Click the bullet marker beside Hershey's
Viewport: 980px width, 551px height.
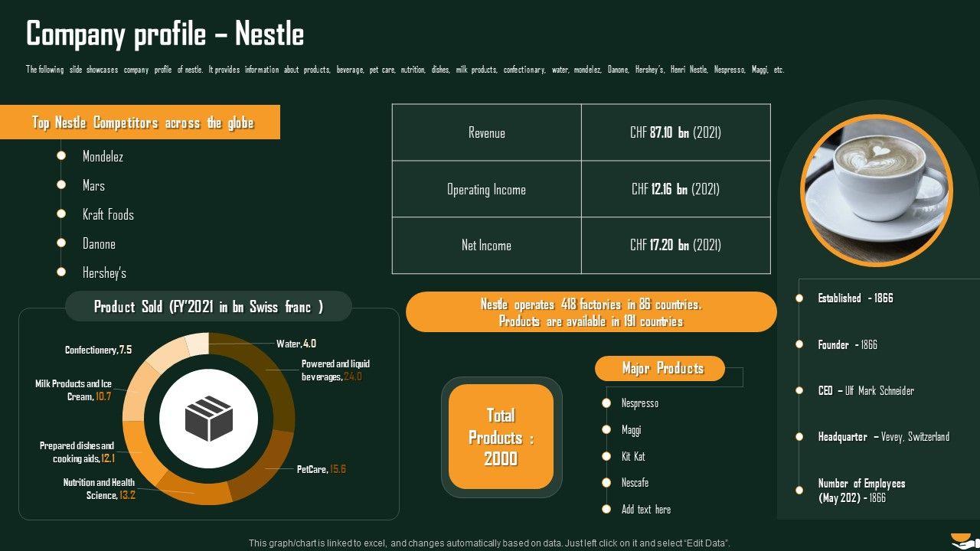click(61, 272)
